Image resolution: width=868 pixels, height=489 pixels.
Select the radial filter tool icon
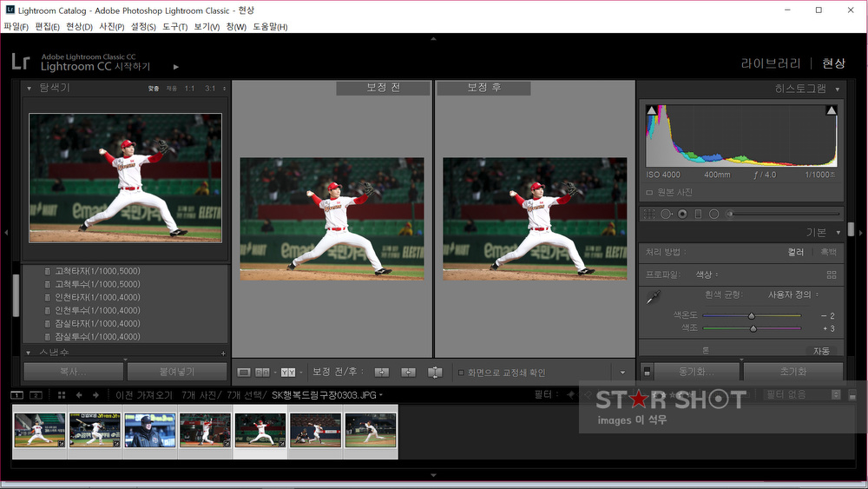[x=714, y=214]
